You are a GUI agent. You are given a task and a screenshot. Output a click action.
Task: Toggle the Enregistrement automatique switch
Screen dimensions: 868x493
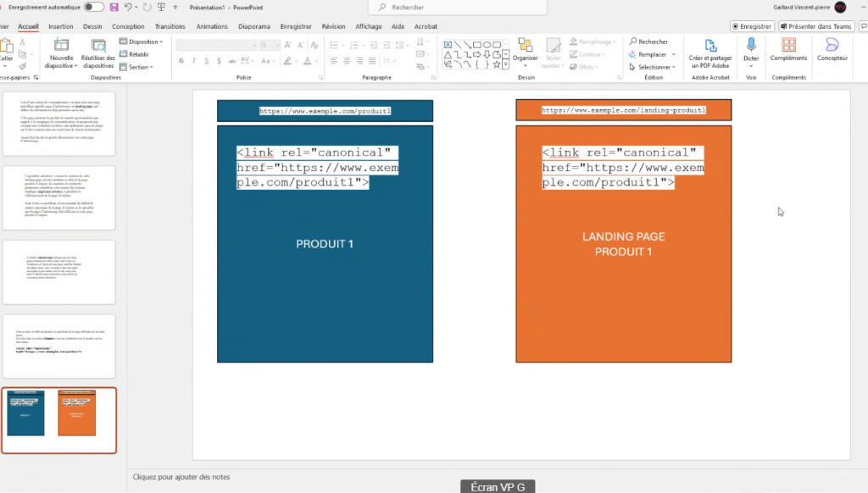[x=94, y=7]
